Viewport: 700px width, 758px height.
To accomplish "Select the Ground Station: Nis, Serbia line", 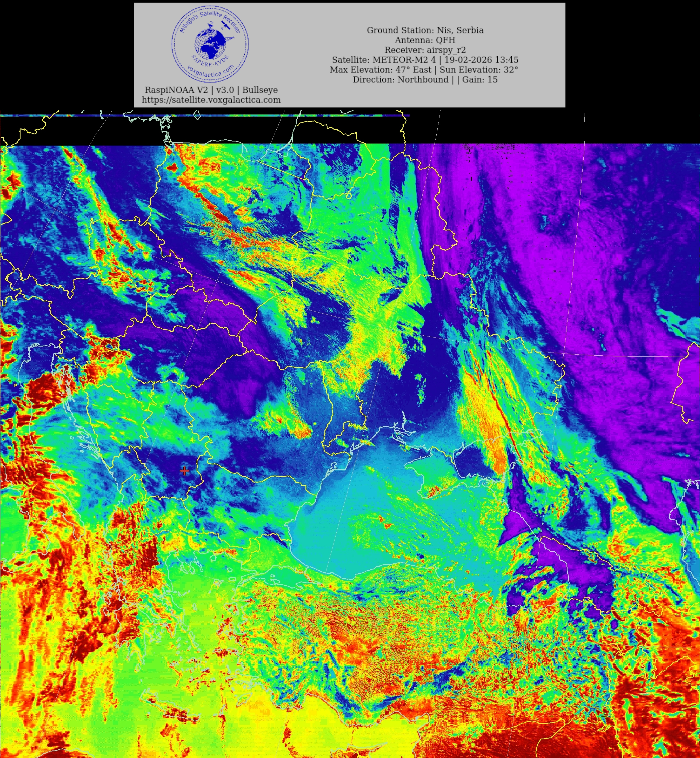I will [425, 30].
